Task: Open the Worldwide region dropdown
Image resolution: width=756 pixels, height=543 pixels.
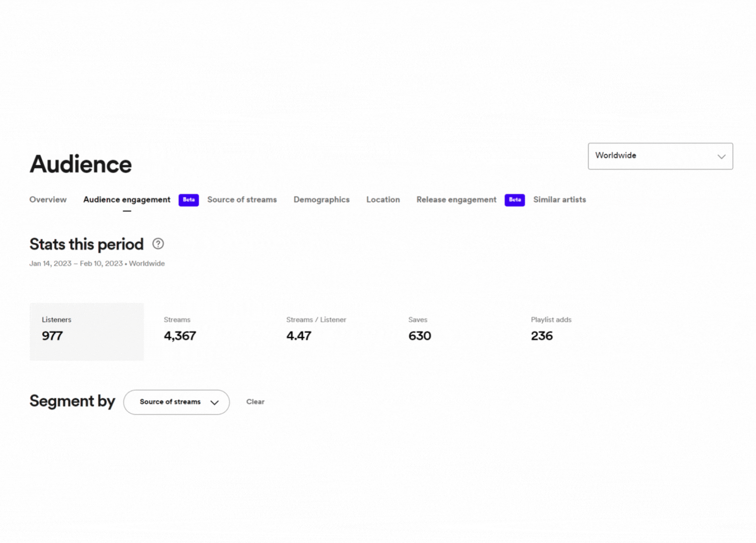Action: click(661, 156)
